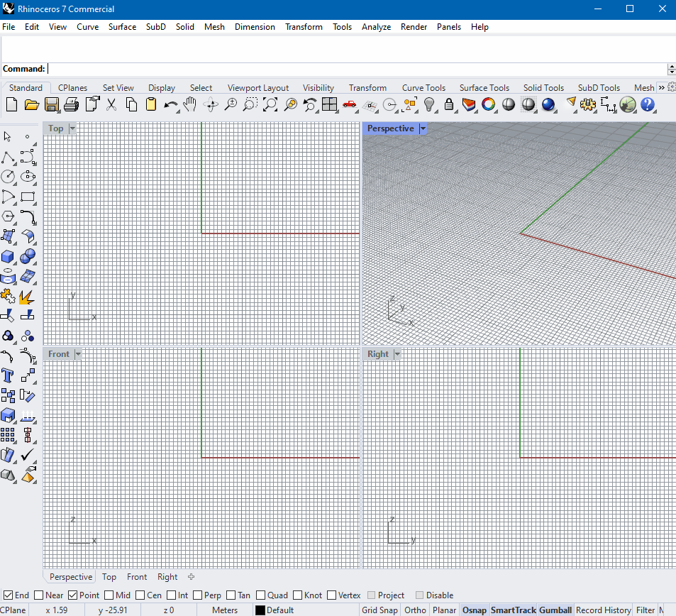Select the Pan hand icon in toolbar
Image resolution: width=676 pixels, height=616 pixels.
189,104
